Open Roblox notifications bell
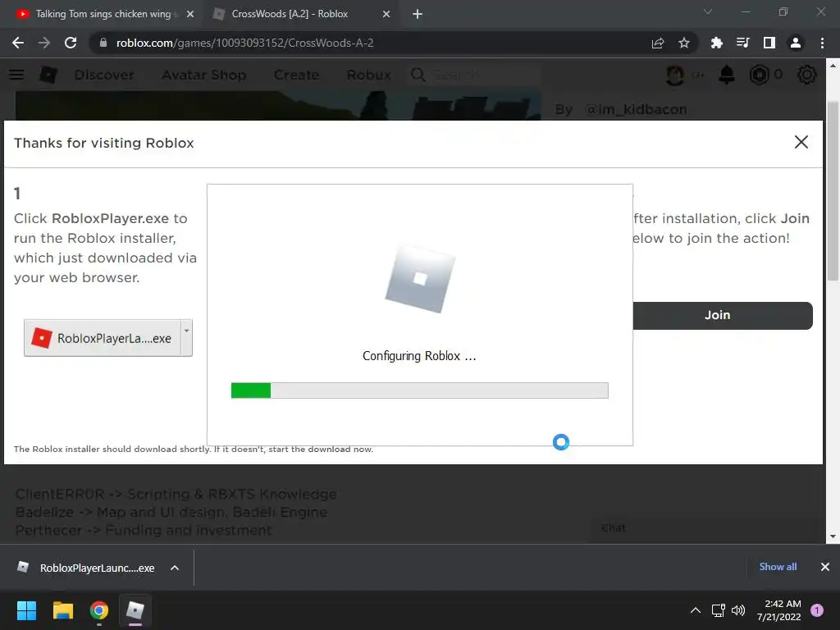Viewport: 840px width, 630px height. pyautogui.click(x=727, y=75)
